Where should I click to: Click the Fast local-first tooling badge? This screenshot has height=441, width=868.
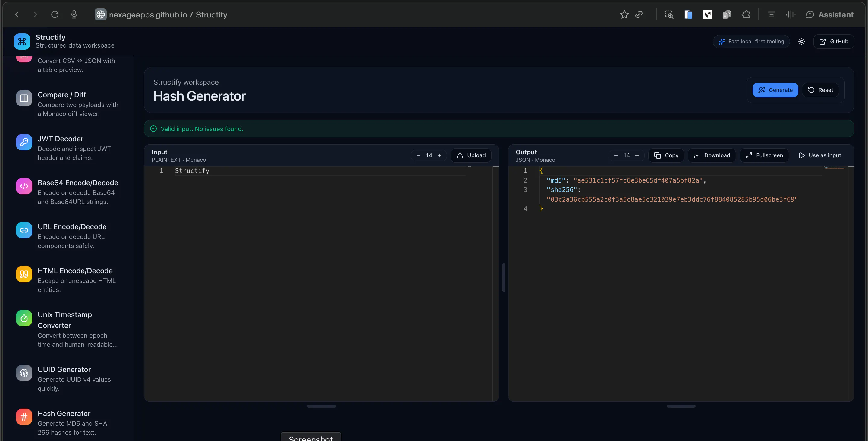(751, 42)
